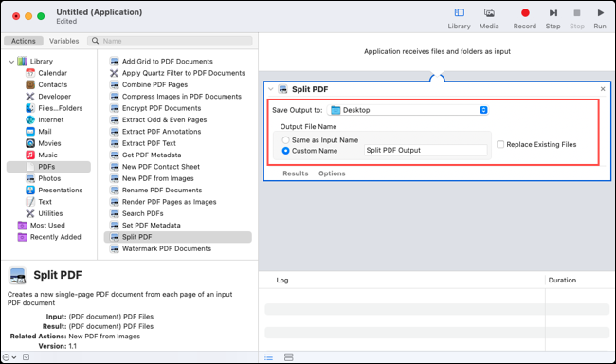
Task: Select Extract Odd & Even Pages action
Action: 164,119
